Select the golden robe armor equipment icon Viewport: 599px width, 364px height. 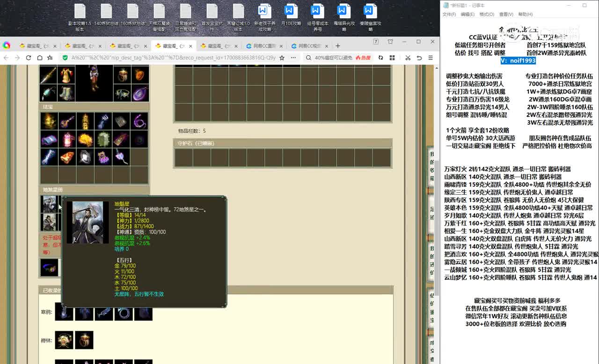(66, 75)
